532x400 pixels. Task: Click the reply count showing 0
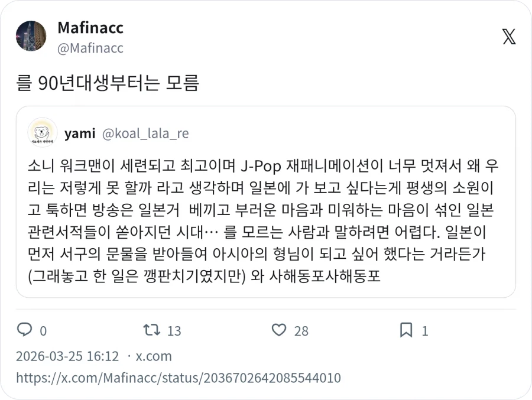pyautogui.click(x=44, y=331)
